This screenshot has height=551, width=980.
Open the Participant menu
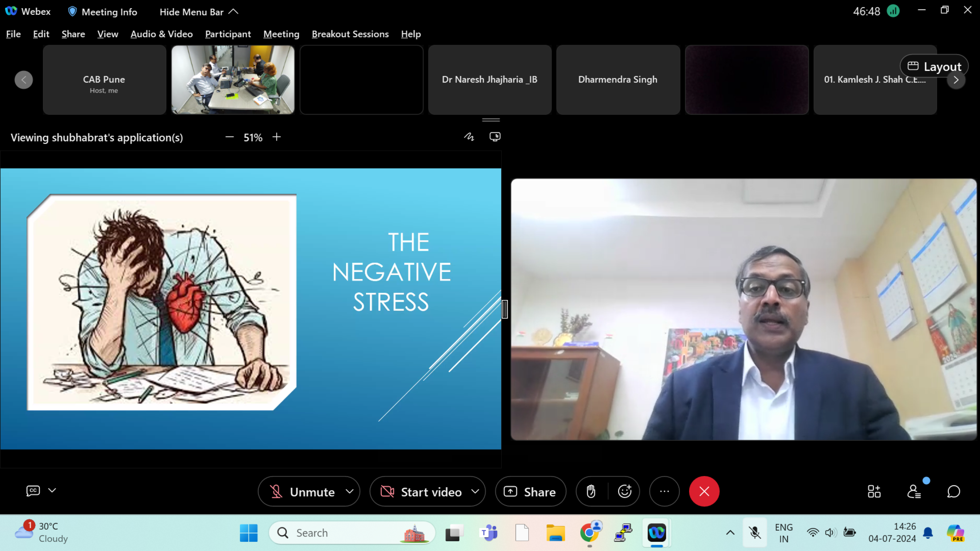point(228,34)
